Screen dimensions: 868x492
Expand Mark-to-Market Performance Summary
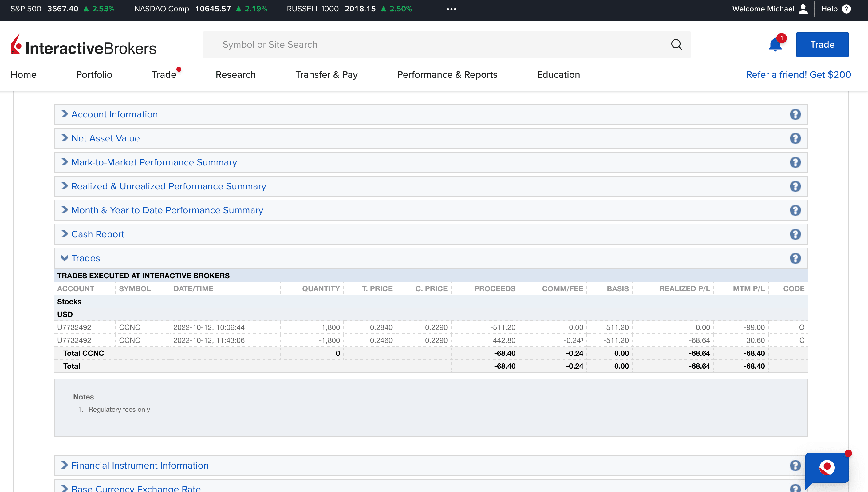coord(154,162)
